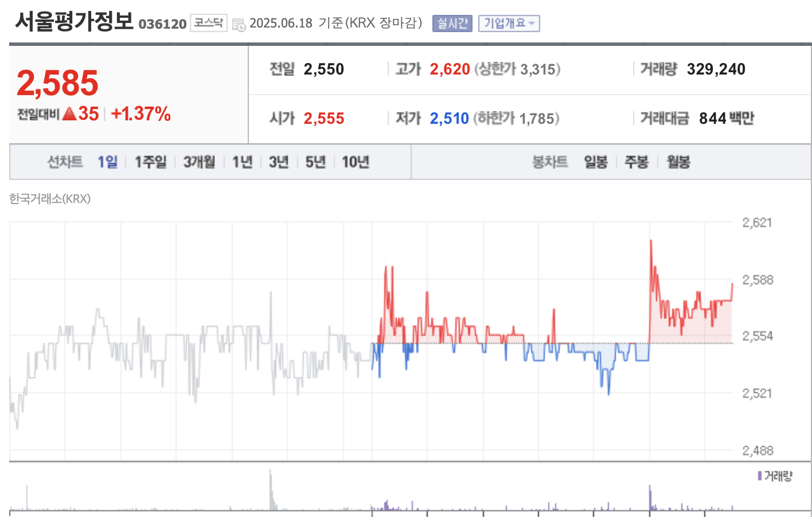Viewport: 812px width, 517px height.
Task: Select the 일봉 daily candle option
Action: pyautogui.click(x=595, y=162)
